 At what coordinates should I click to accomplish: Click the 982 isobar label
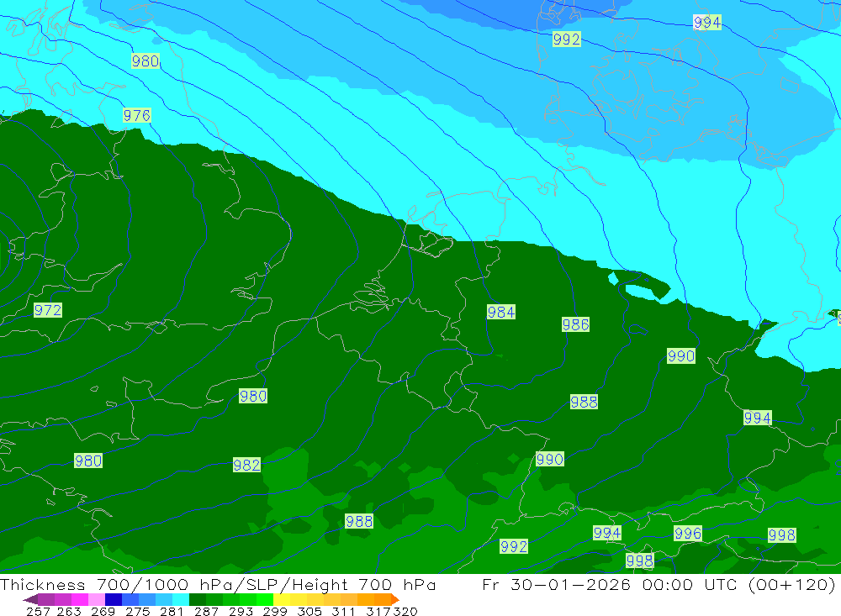[246, 465]
